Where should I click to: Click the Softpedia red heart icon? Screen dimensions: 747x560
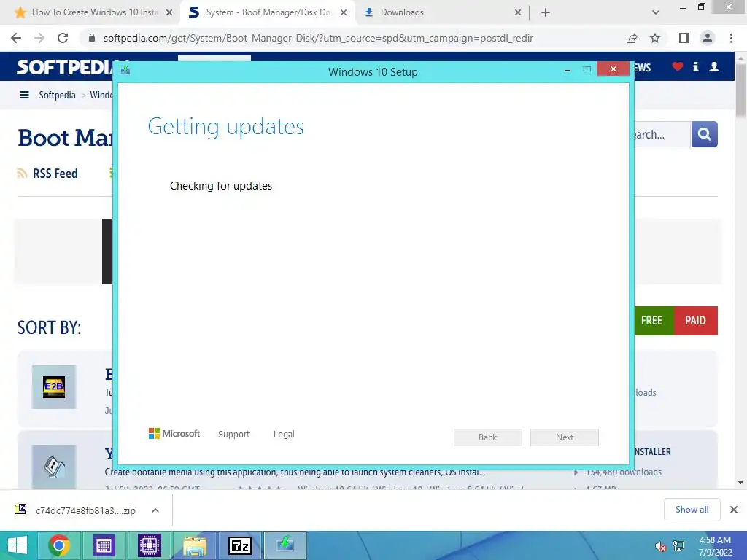click(x=678, y=66)
